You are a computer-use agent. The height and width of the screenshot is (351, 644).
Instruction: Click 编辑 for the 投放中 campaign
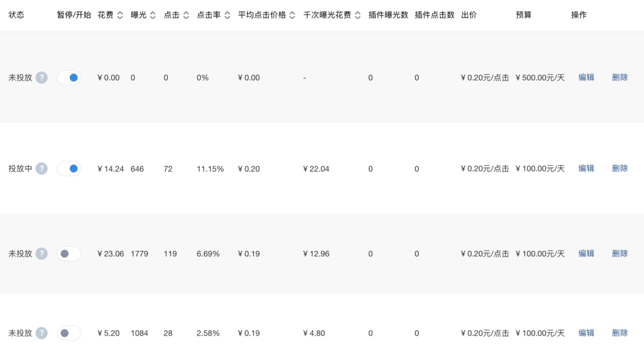tap(586, 169)
